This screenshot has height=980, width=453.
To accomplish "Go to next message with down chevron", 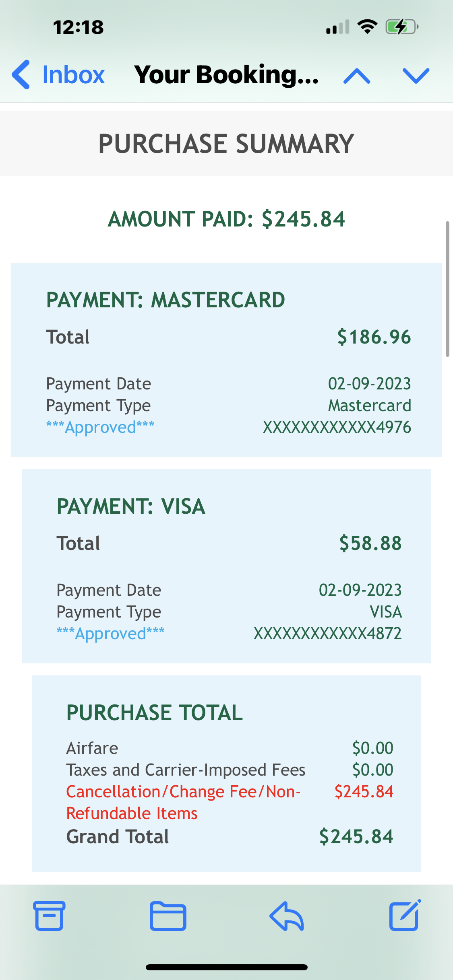I will [416, 76].
